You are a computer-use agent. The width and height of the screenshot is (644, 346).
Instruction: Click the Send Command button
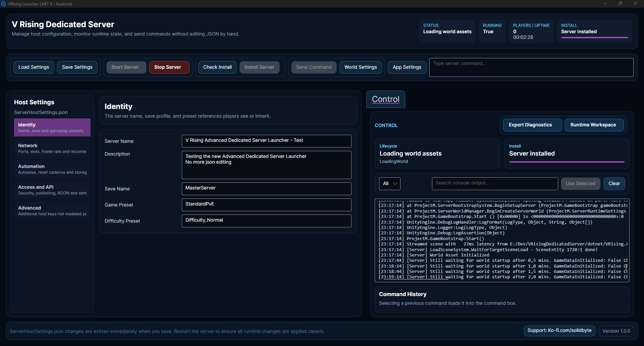click(x=314, y=67)
